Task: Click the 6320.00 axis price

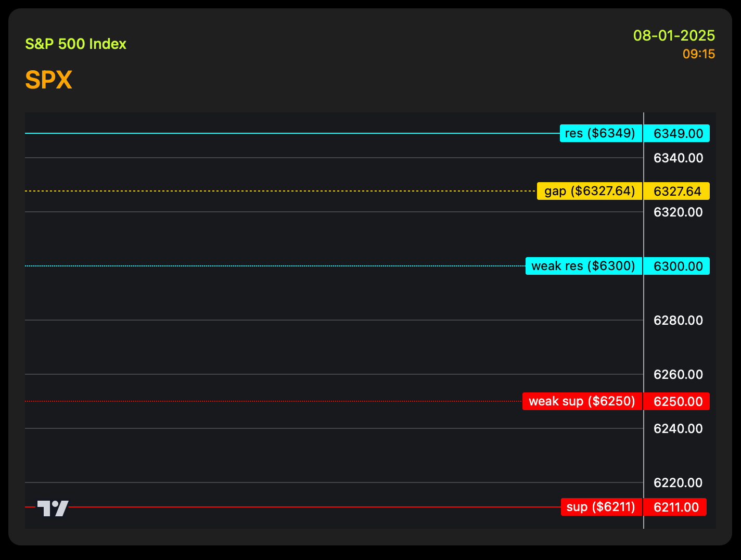Action: (678, 212)
